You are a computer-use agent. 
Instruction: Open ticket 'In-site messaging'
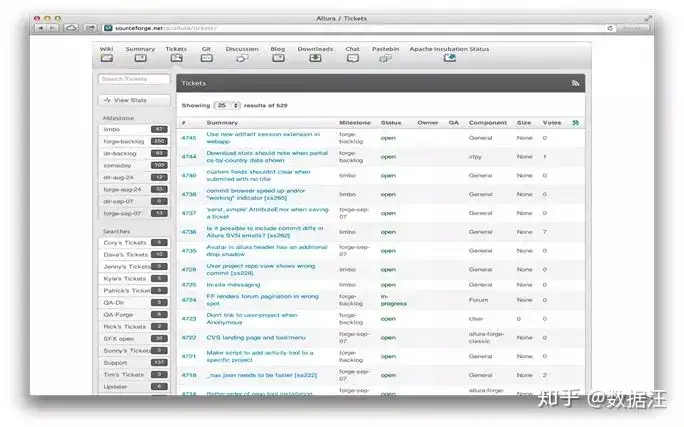(233, 285)
